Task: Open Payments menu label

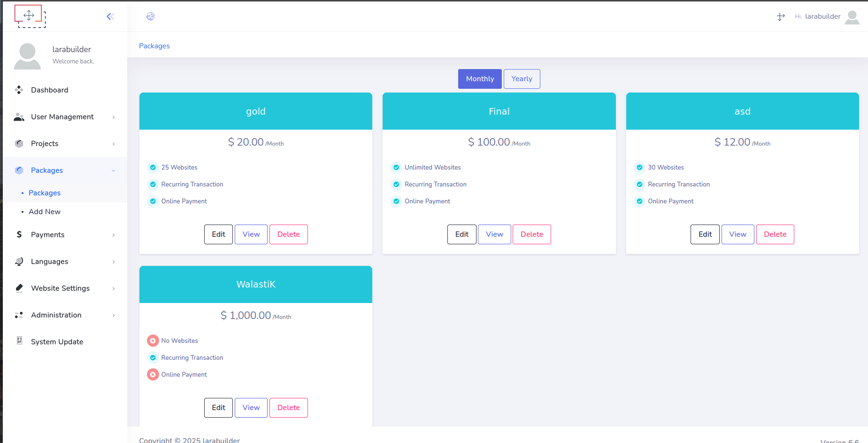Action: pos(47,234)
